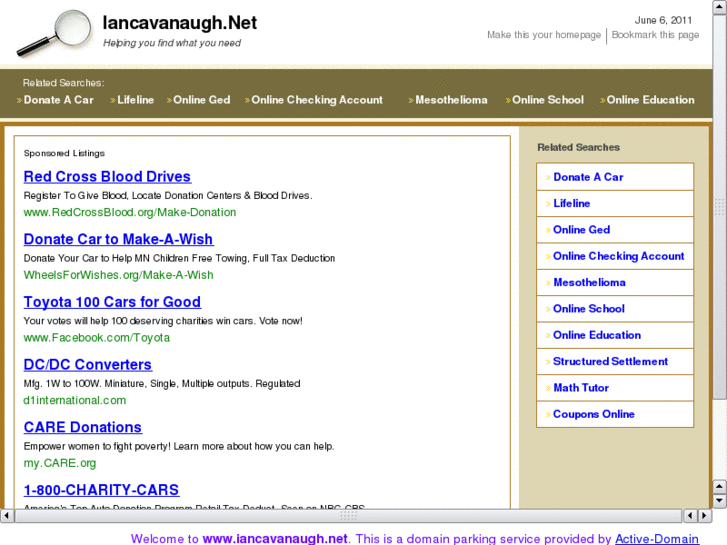Click Make this your homepage link
This screenshot has width=727, height=545.
[x=543, y=35]
